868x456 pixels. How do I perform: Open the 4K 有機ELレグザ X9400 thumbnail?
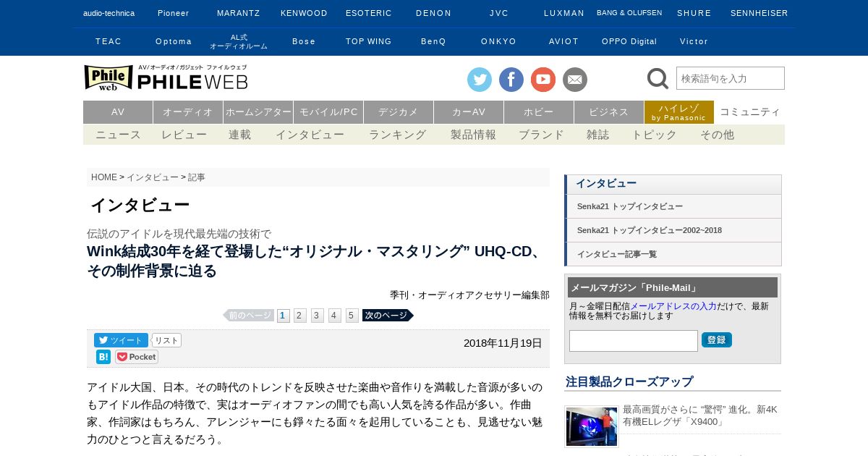(x=592, y=426)
